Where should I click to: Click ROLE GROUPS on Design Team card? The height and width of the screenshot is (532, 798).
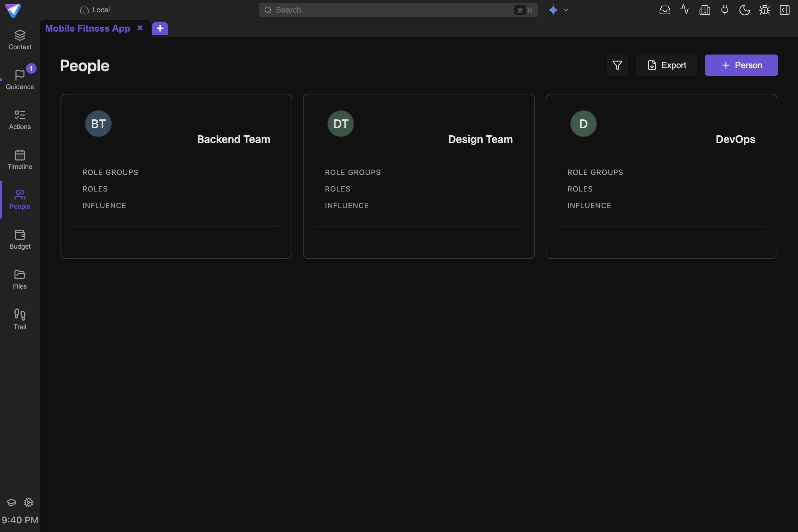coord(352,172)
